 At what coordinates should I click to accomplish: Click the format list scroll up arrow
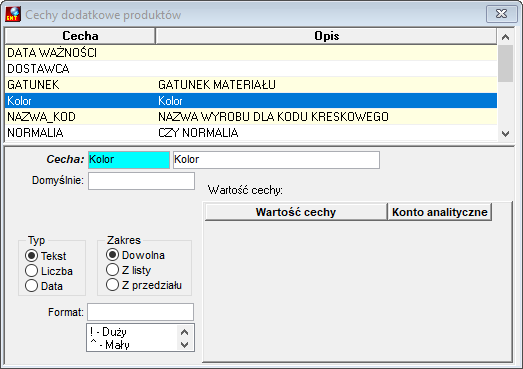point(184,332)
